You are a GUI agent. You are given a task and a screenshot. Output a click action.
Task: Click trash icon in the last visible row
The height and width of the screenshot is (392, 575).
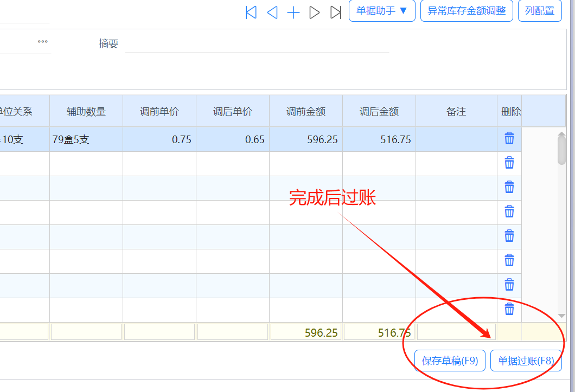509,309
